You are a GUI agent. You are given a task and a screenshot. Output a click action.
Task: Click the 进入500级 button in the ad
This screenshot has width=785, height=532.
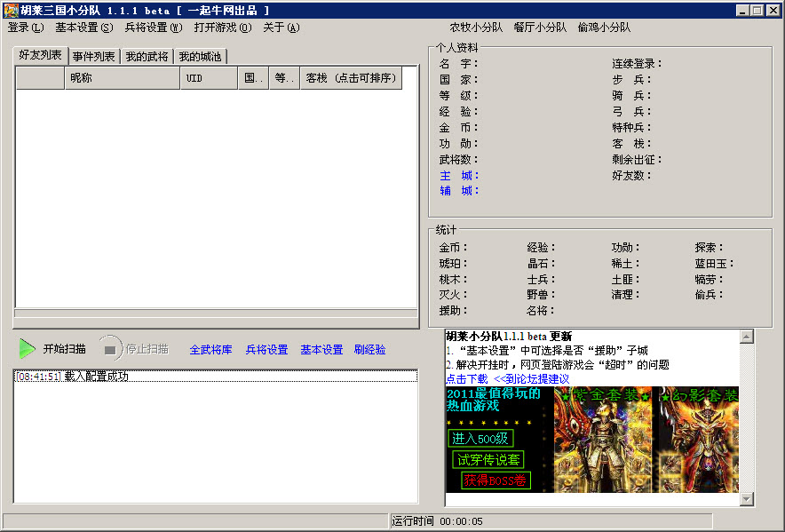(x=480, y=438)
